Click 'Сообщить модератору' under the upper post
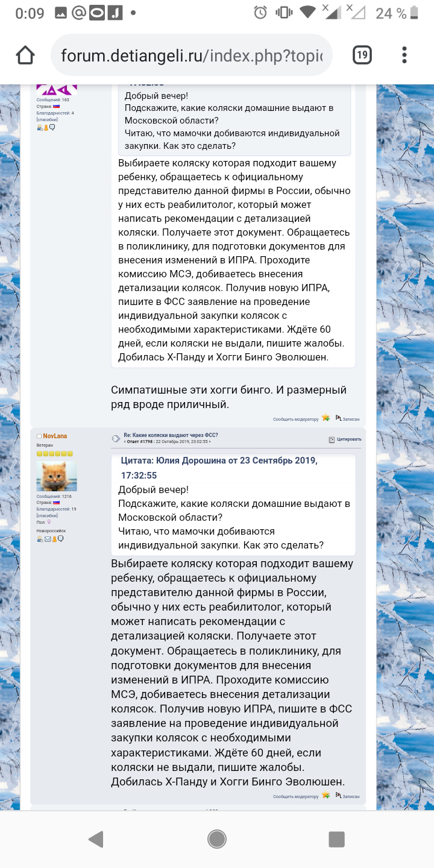The height and width of the screenshot is (868, 434). pyautogui.click(x=295, y=419)
